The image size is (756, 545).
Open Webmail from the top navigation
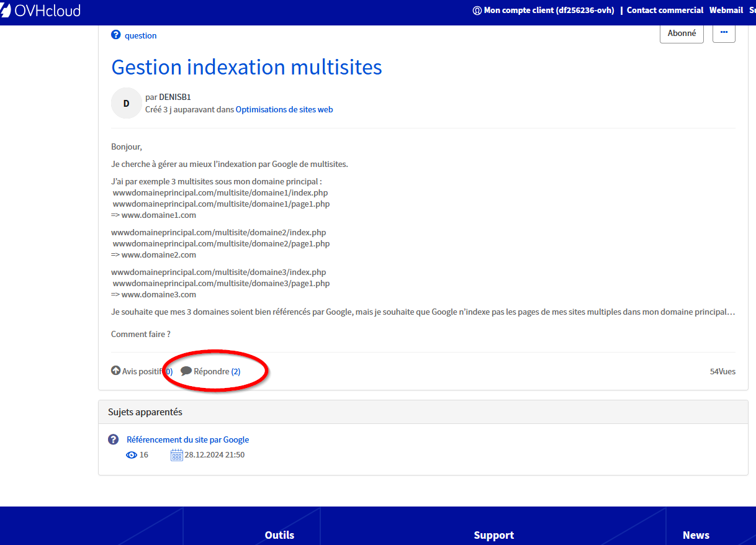(726, 11)
